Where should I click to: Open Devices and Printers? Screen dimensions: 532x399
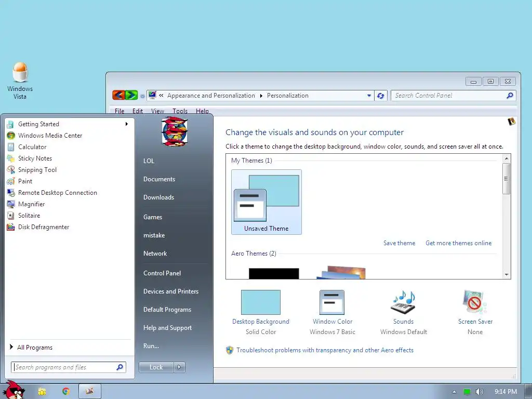[x=170, y=291]
